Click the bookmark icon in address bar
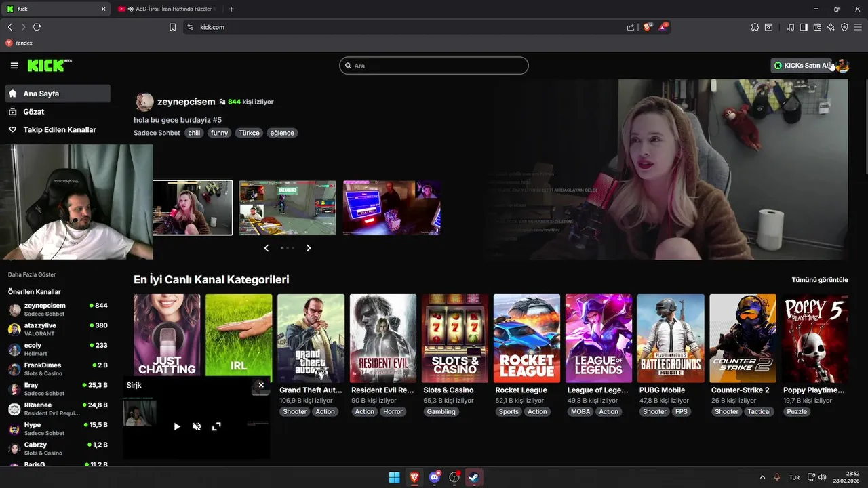This screenshot has height=488, width=868. (172, 27)
